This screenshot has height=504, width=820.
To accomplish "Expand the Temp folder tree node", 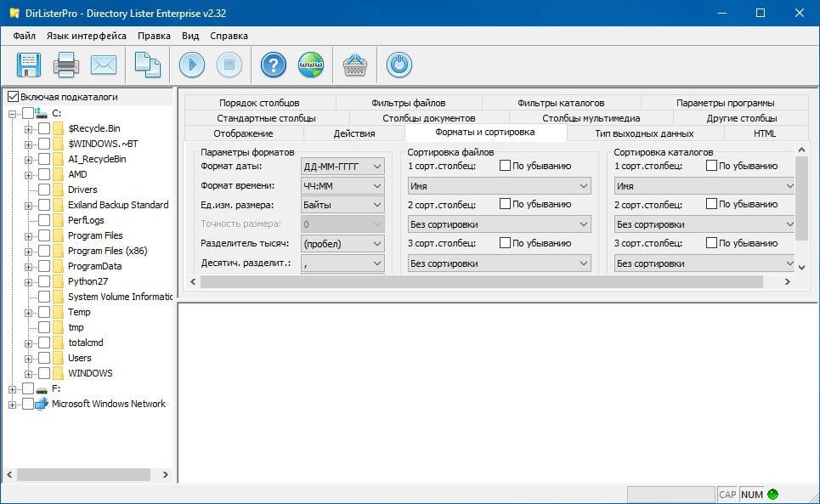I will tap(28, 313).
